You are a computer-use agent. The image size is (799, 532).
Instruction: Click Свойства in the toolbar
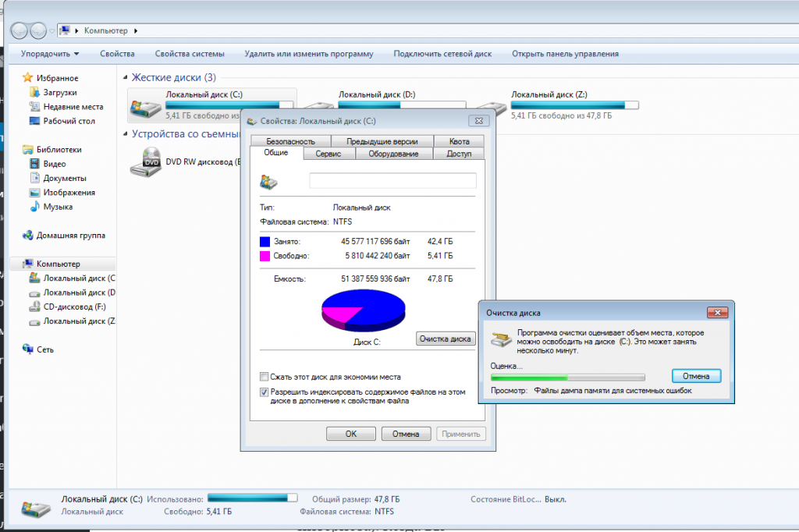pos(117,54)
